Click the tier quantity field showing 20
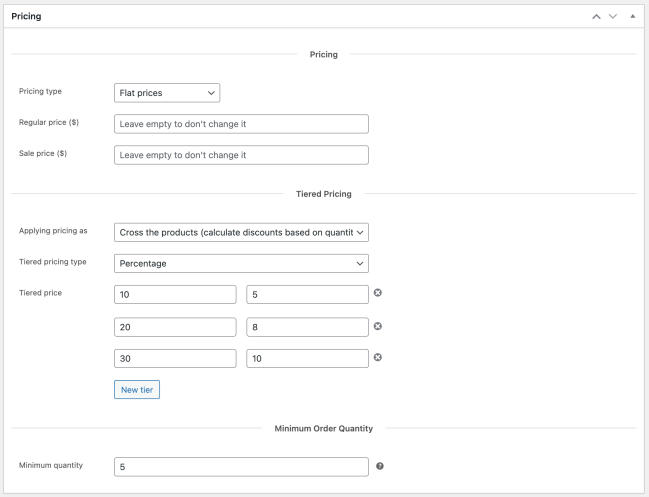This screenshot has width=649, height=497. pos(175,327)
